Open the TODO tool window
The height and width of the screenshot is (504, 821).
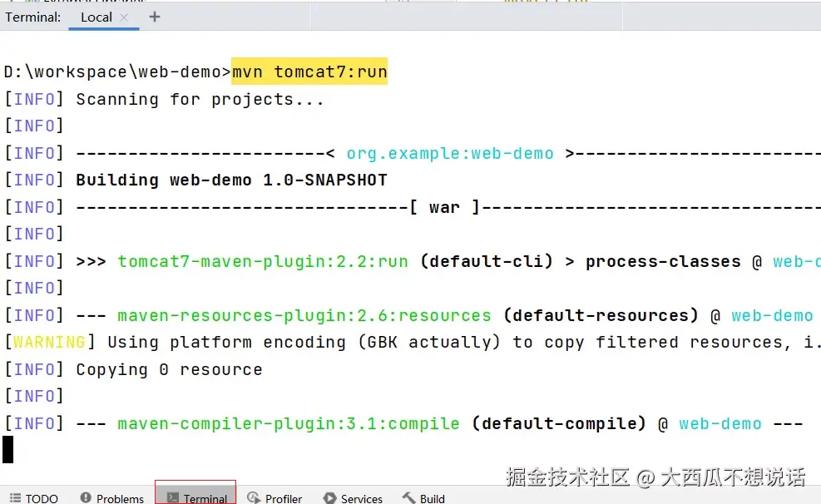click(x=34, y=498)
